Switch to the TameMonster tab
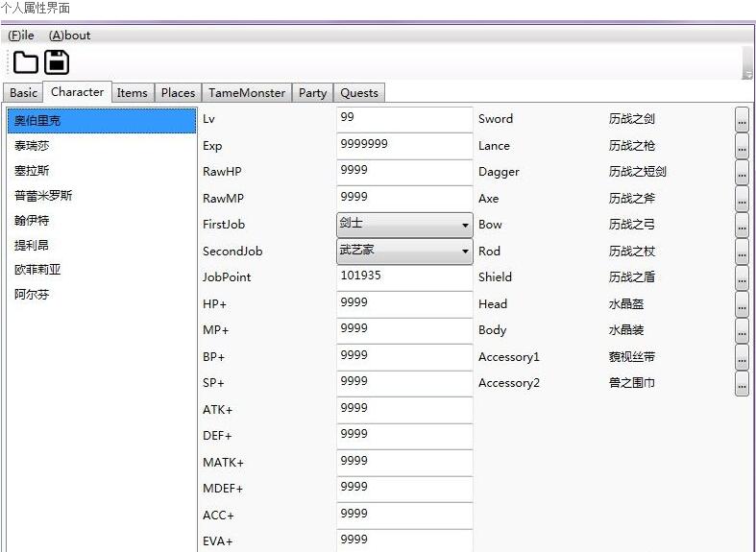This screenshot has height=552, width=756. point(247,92)
